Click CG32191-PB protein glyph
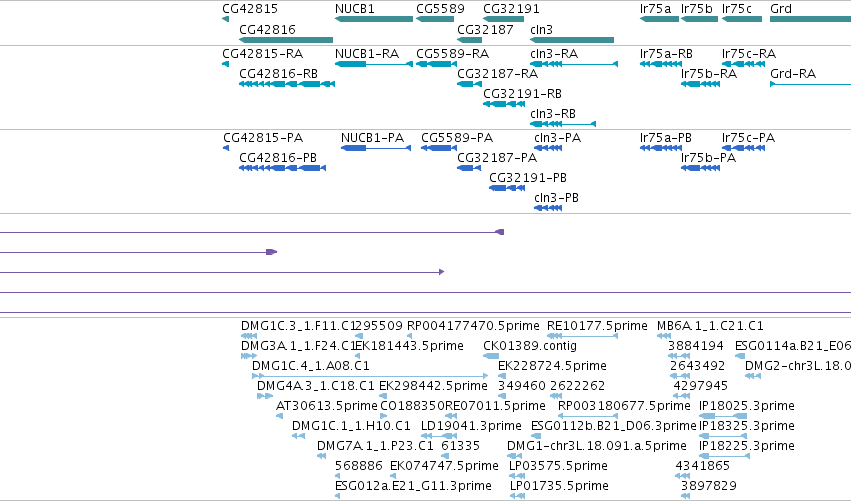851x501 pixels. pos(507,188)
